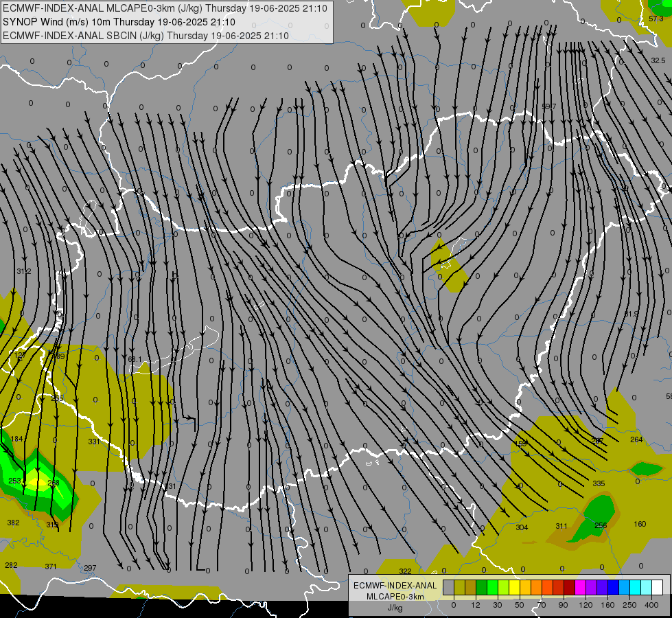
Task: Click the 264 value on the map
Action: coord(636,439)
